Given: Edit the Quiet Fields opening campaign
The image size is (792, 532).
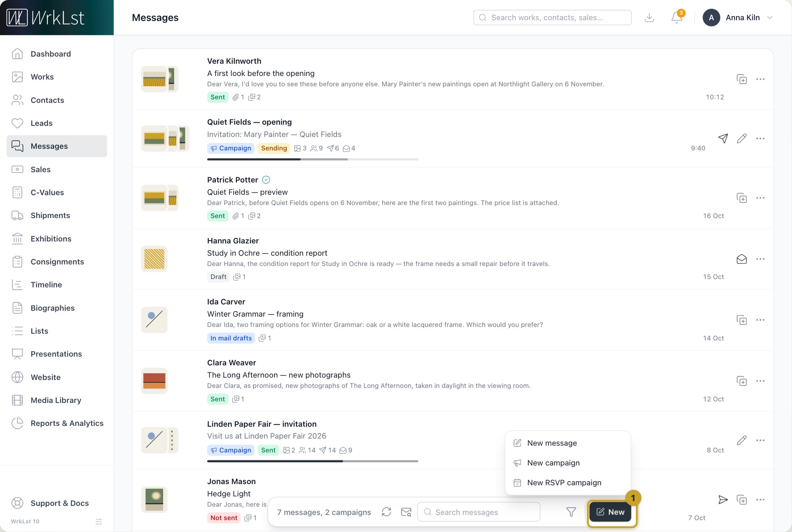Looking at the screenshot, I should coord(742,138).
